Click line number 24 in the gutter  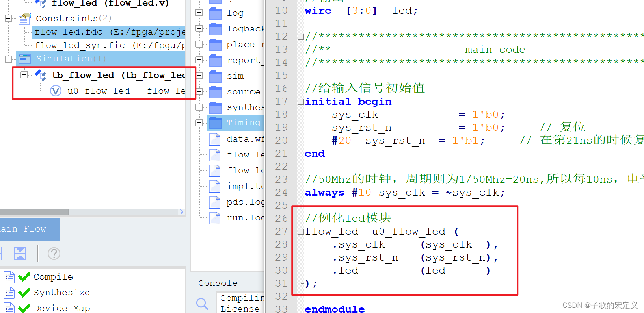281,192
